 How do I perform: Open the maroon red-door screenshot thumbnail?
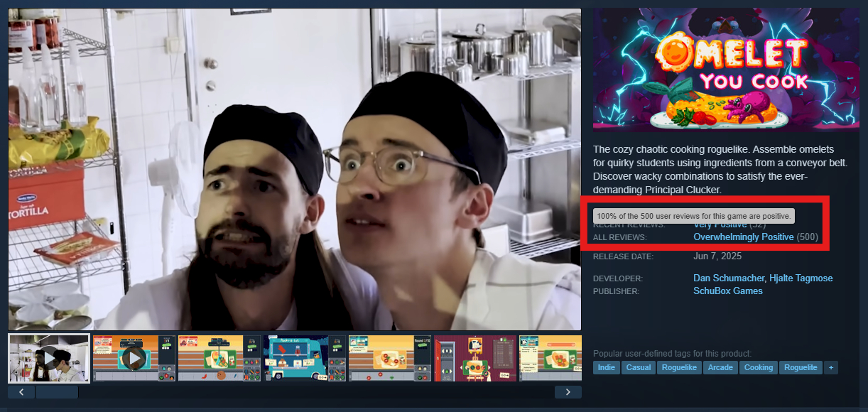point(474,359)
